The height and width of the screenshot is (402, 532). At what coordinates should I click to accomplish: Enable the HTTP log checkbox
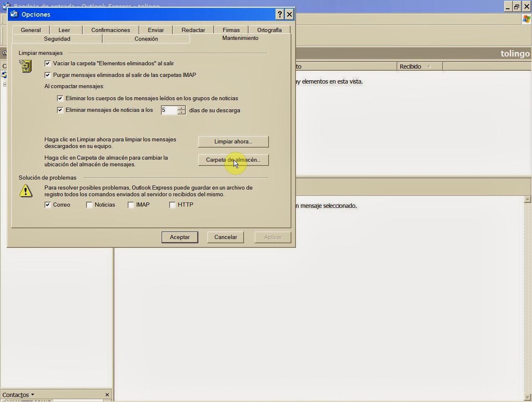(172, 205)
